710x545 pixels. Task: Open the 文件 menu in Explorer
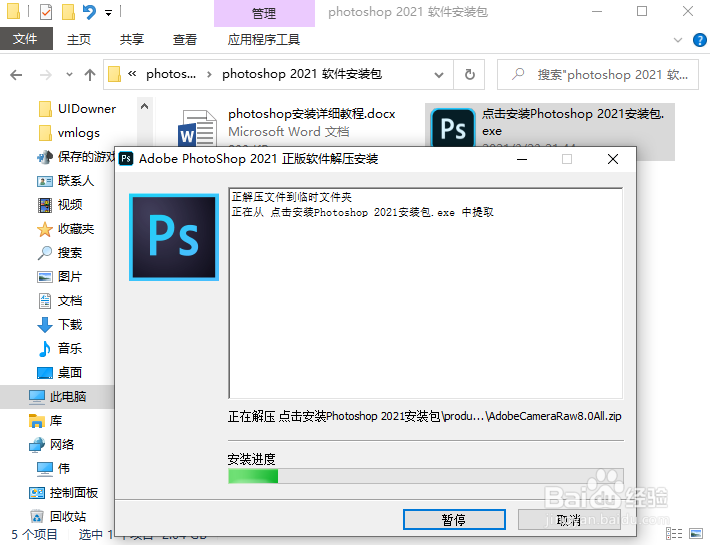pos(25,39)
